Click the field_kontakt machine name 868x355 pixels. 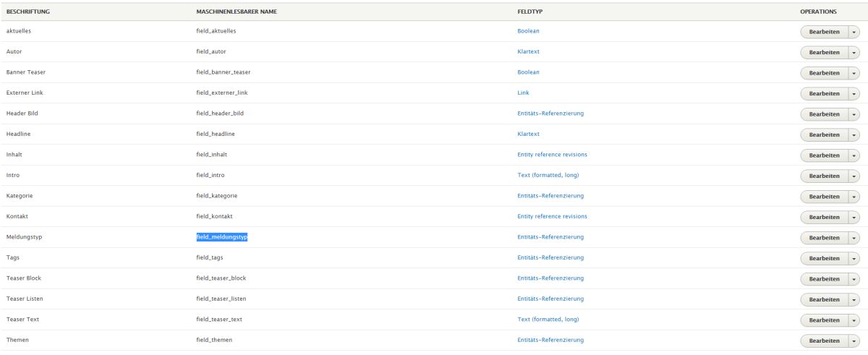pos(214,217)
